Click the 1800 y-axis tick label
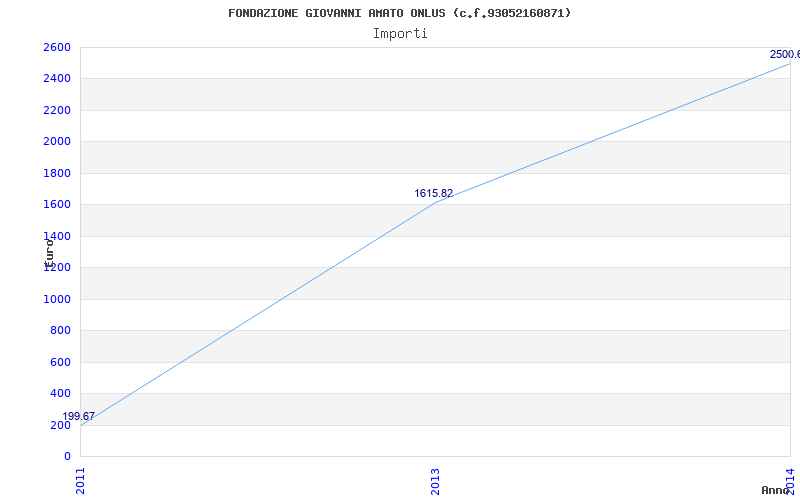This screenshot has height=500, width=800. click(x=57, y=173)
